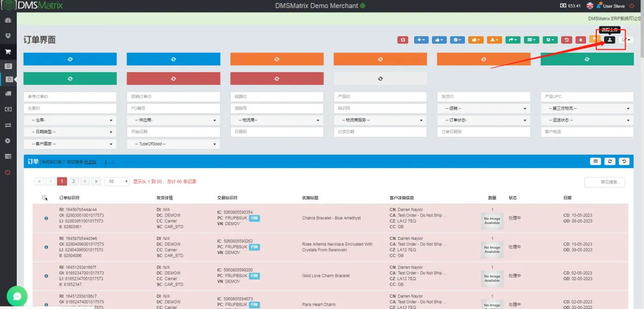Open the dashboard gauge in the sidebar
The height and width of the screenshot is (309, 644).
(x=8, y=20)
